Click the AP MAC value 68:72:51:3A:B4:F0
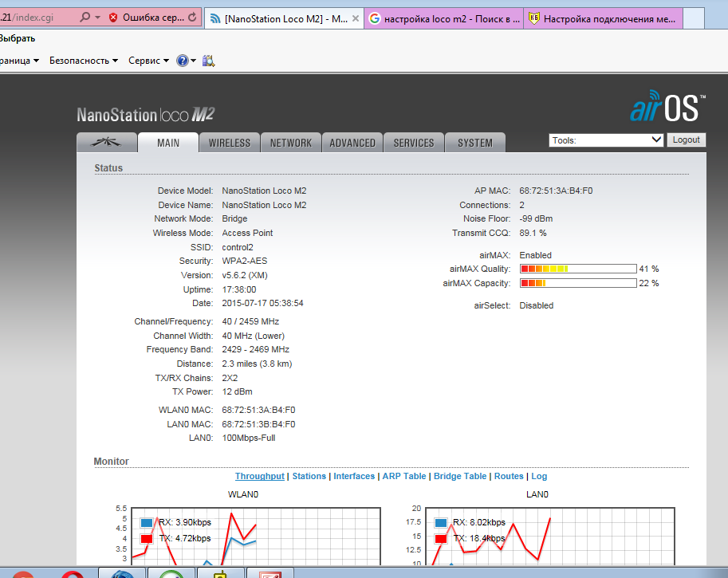The image size is (728, 578). (x=556, y=191)
